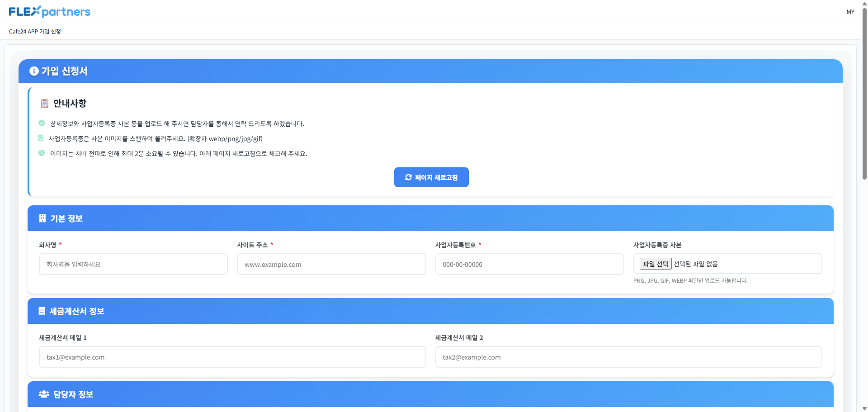Click the users icon beside 담당자 정보
The width and height of the screenshot is (868, 412).
pyautogui.click(x=44, y=394)
